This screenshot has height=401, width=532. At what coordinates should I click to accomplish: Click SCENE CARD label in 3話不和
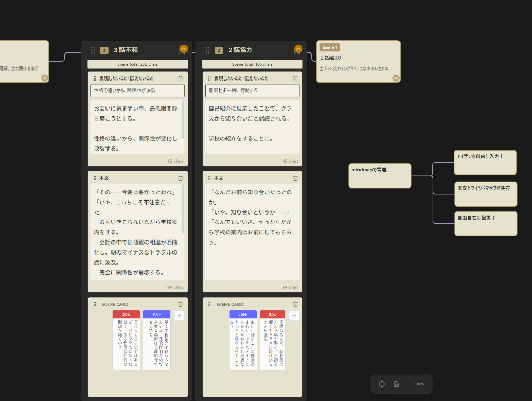click(x=115, y=305)
